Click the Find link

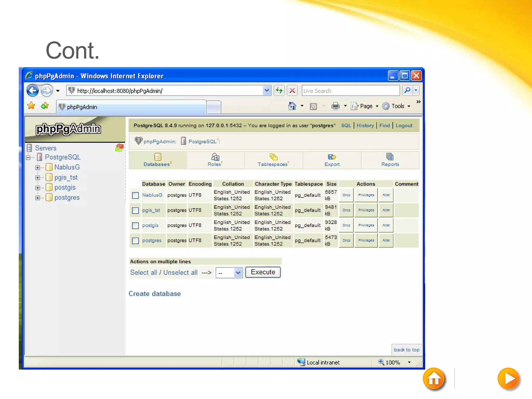[384, 125]
